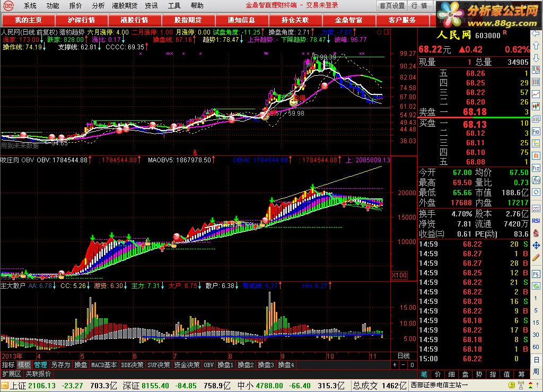Open 持仓关联 navigation button
The height and width of the screenshot is (392, 543).
295,20
